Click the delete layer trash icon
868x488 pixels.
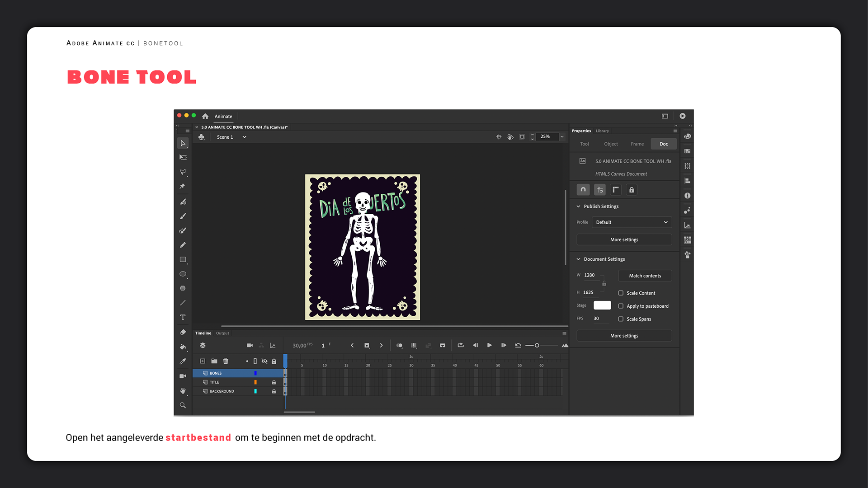click(x=226, y=361)
